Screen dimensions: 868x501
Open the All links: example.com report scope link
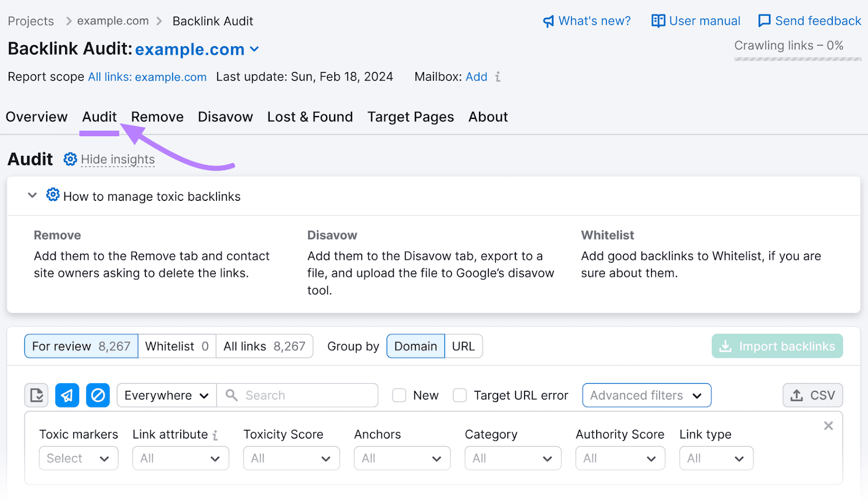(146, 77)
